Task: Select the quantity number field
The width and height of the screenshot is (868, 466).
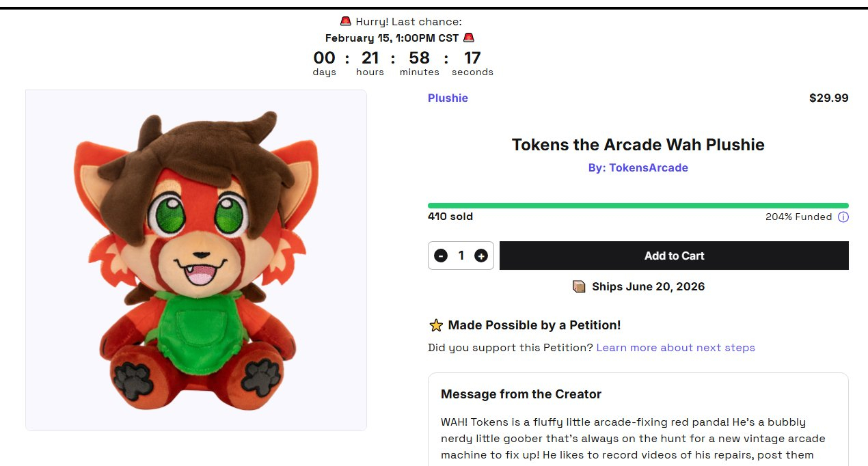Action: coord(461,256)
